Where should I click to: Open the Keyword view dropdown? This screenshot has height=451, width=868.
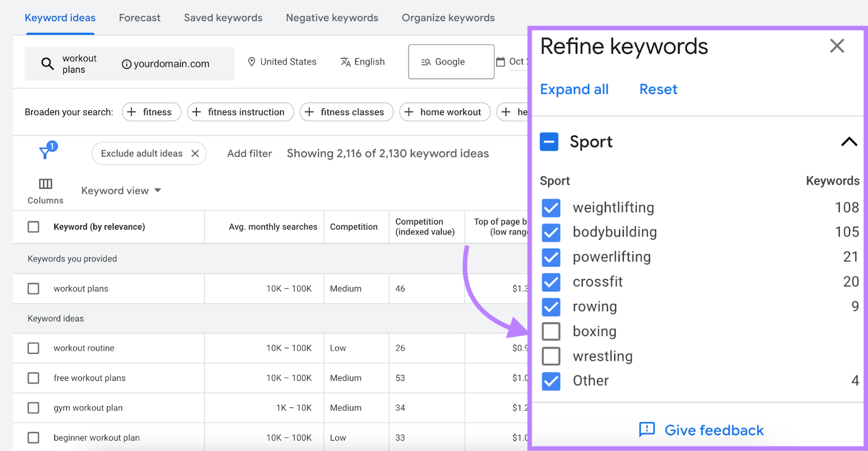tap(120, 190)
